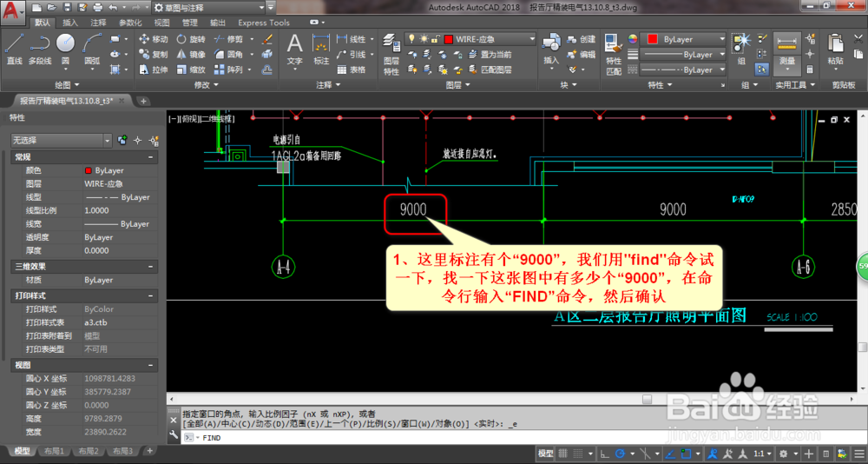Open the 1:1 annotation scale dropdown
The image size is (868, 464).
pos(762,454)
